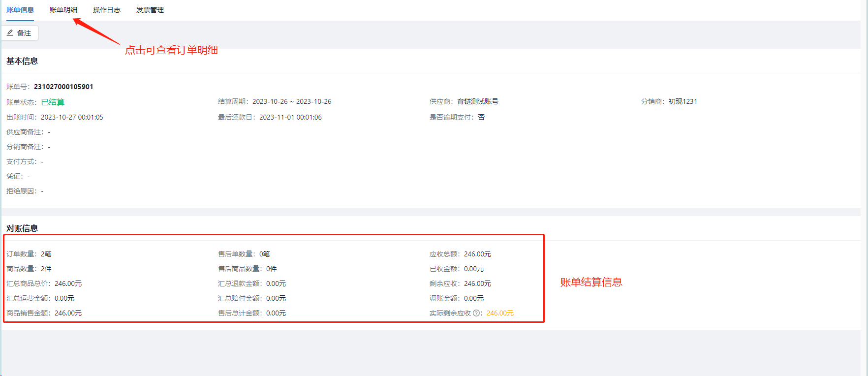Screen dimensions: 868x376
Task: Click distributor name 初现1231
Action: (x=683, y=101)
